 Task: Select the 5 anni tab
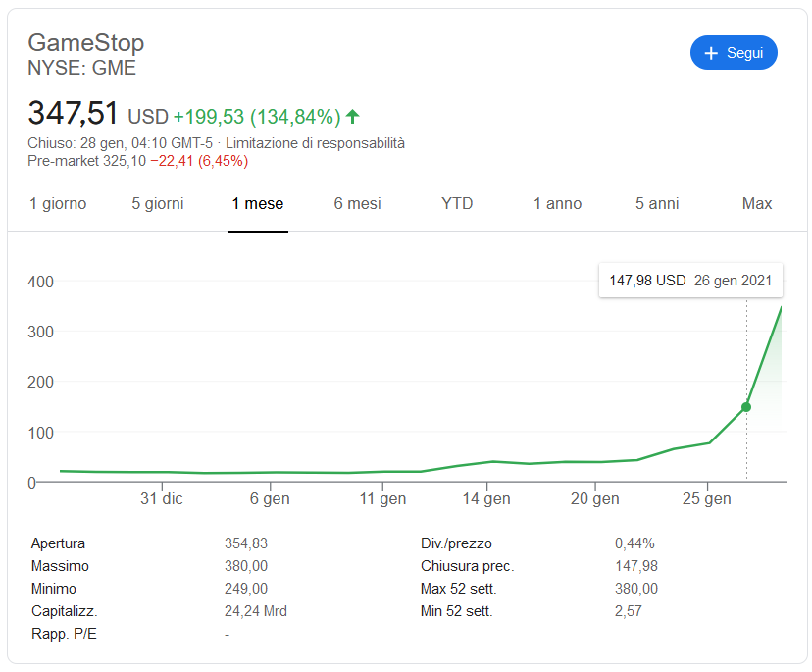tap(657, 204)
